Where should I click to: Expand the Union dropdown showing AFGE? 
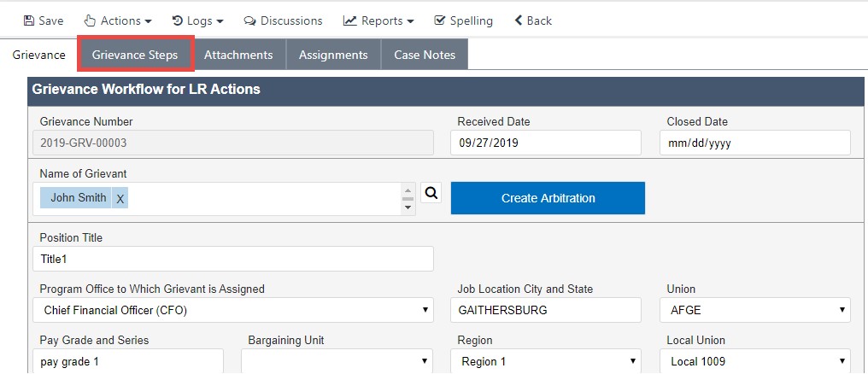tap(755, 310)
